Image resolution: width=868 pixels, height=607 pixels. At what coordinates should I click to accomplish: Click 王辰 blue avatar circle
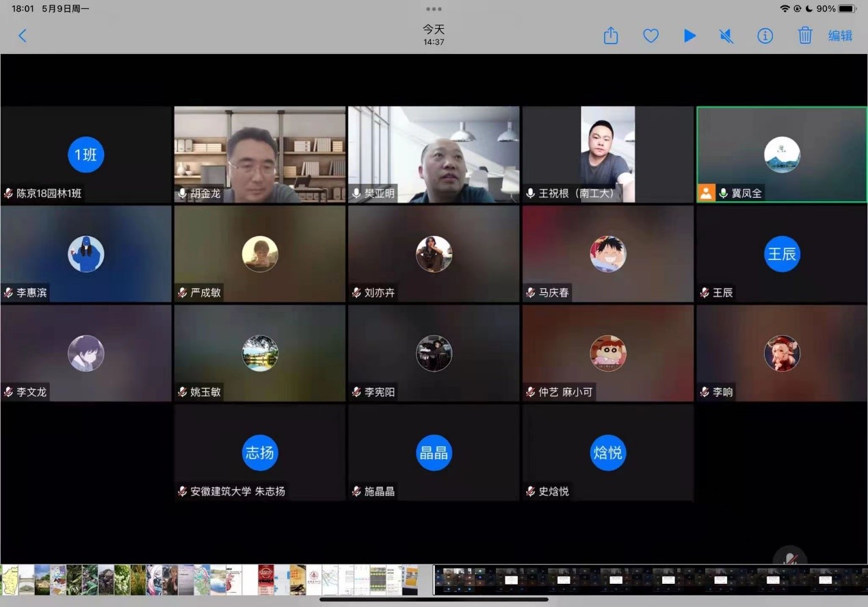(782, 255)
